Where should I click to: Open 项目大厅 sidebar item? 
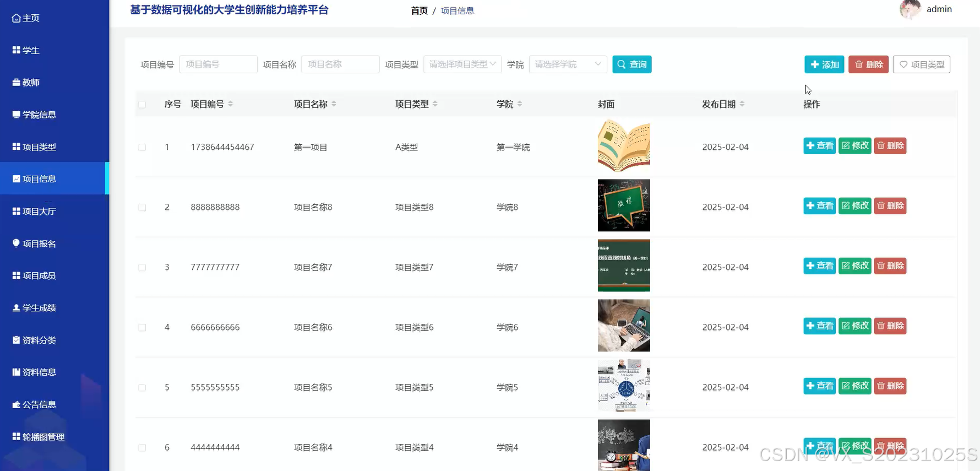coord(34,212)
